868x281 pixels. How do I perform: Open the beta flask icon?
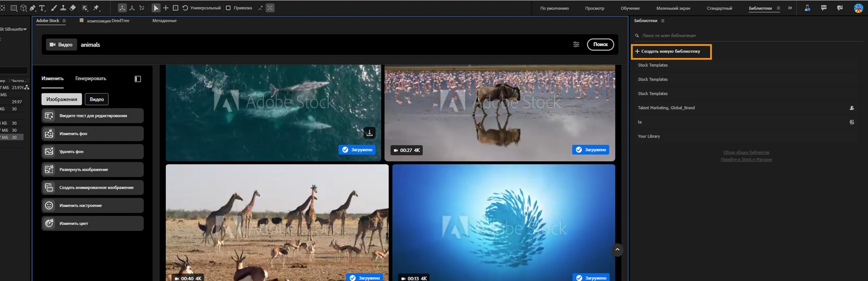[x=807, y=8]
